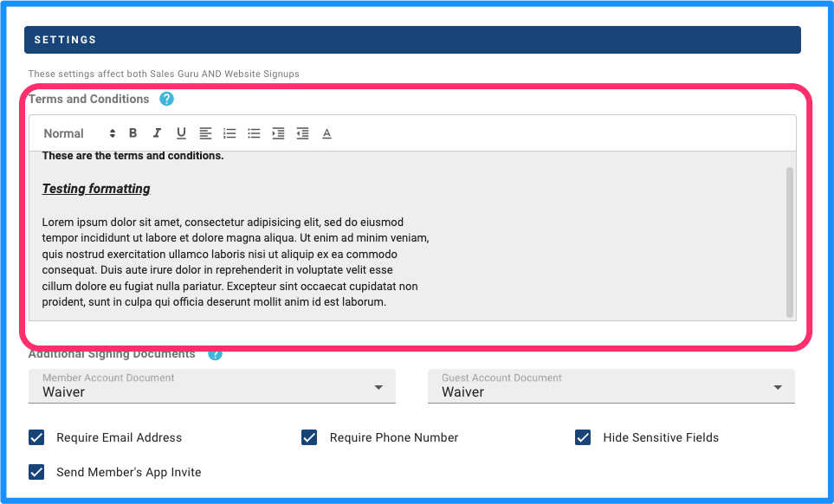Open help for Terms and Conditions
This screenshot has width=834, height=504.
(166, 99)
